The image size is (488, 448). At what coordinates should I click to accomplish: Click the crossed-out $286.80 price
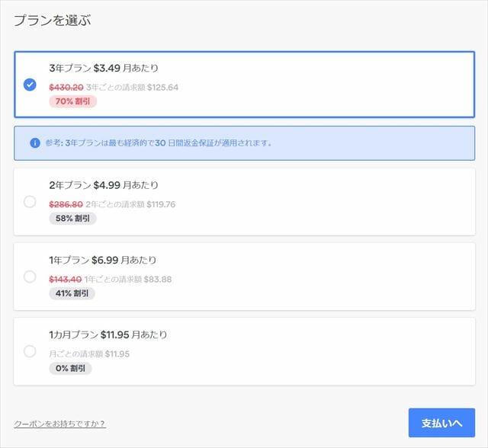(66, 204)
